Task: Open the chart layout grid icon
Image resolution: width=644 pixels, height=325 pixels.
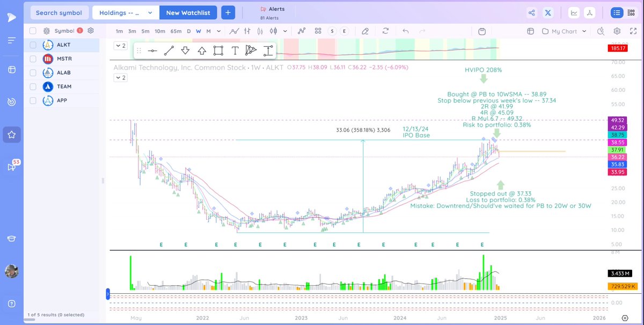Action: pos(318,31)
